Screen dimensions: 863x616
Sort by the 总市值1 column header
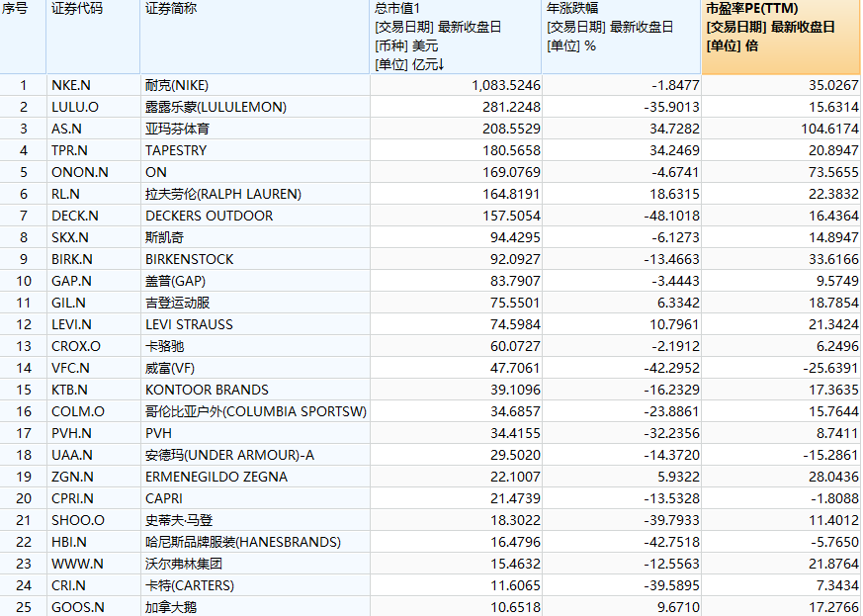coord(456,37)
